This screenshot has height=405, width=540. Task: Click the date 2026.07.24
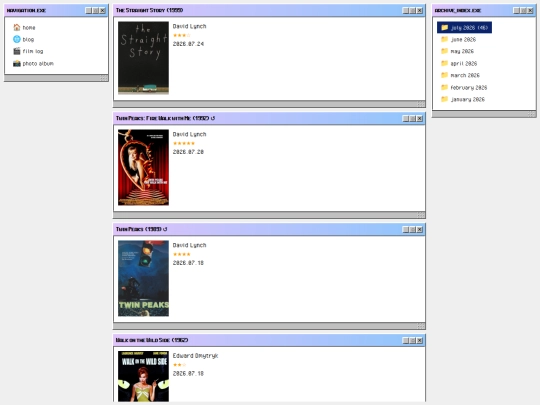point(188,44)
